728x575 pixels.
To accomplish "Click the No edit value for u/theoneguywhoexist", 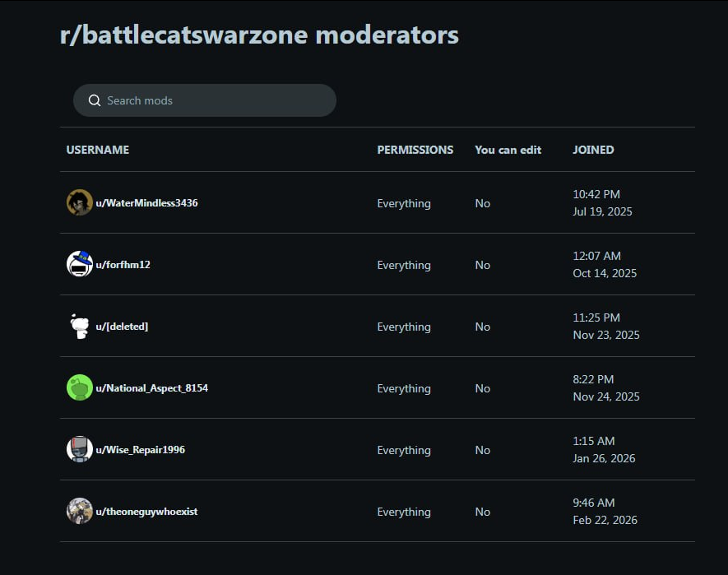I will pyautogui.click(x=482, y=512).
